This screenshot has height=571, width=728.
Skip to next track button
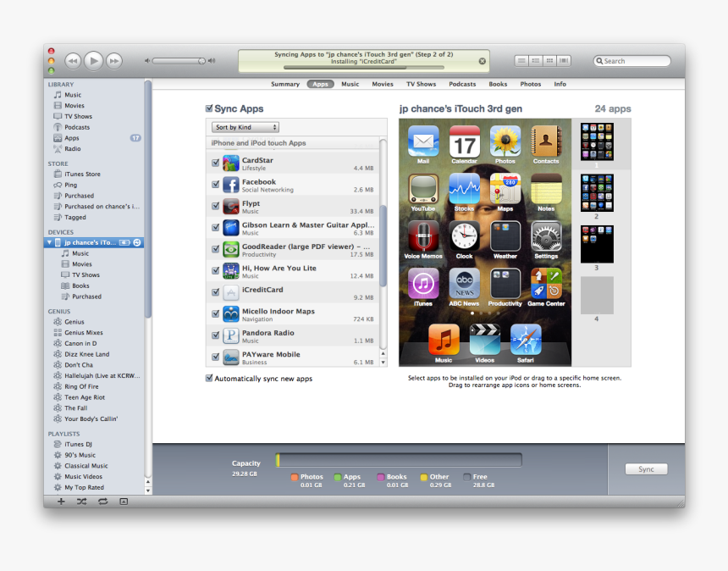point(114,61)
